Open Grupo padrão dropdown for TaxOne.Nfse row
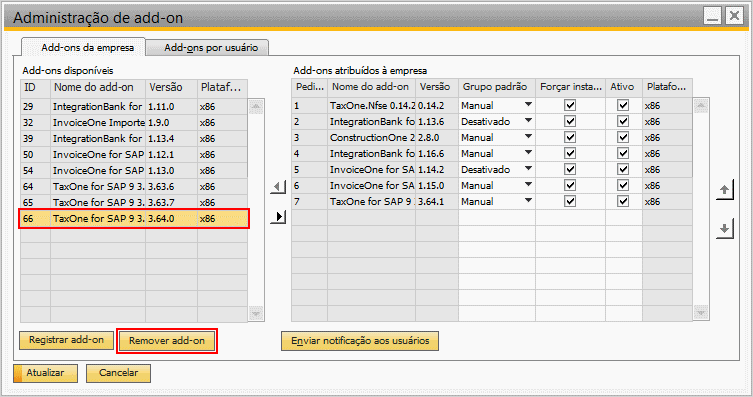 (x=528, y=105)
